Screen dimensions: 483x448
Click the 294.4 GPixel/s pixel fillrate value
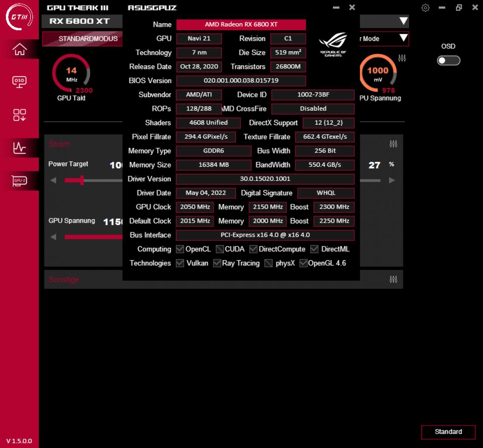click(x=206, y=137)
